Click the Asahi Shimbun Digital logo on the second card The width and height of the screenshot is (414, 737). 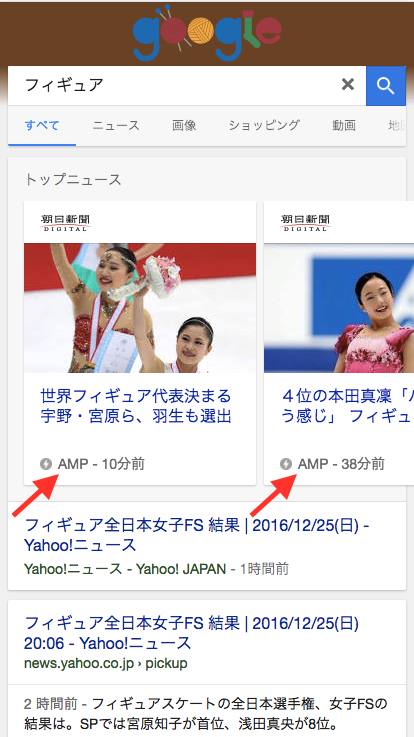coord(305,222)
